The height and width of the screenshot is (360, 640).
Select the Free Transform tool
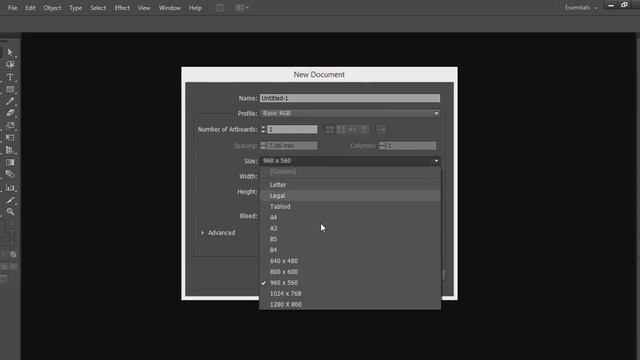click(x=10, y=138)
